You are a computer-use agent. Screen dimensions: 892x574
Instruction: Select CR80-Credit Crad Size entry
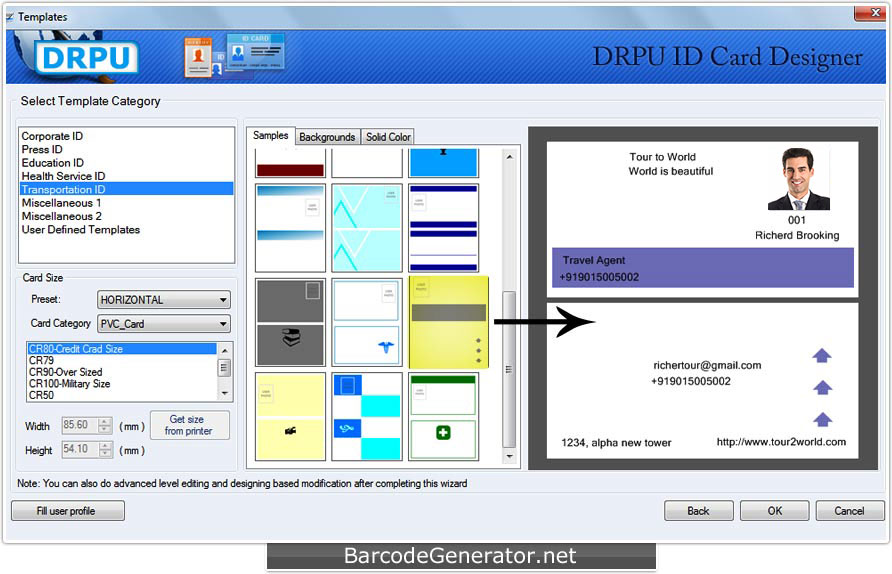pos(122,349)
